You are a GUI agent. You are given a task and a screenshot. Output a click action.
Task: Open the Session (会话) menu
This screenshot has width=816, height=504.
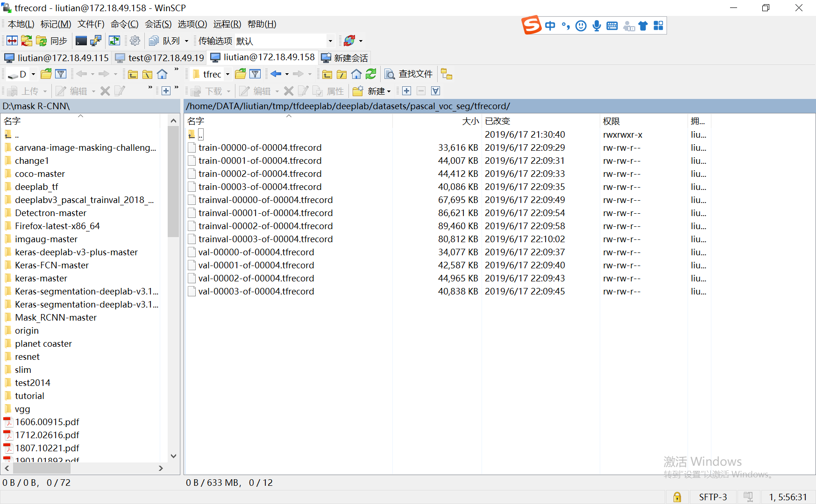pyautogui.click(x=158, y=24)
